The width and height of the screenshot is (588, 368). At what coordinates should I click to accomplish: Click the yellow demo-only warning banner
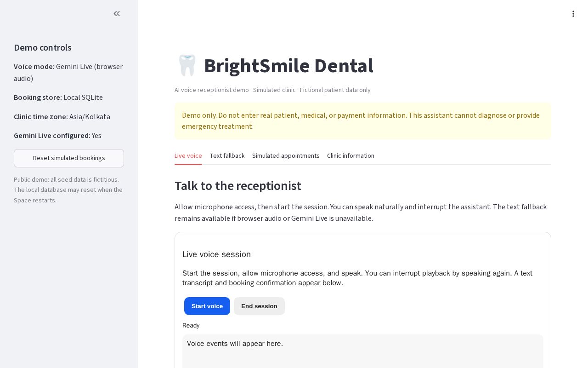[x=363, y=121]
